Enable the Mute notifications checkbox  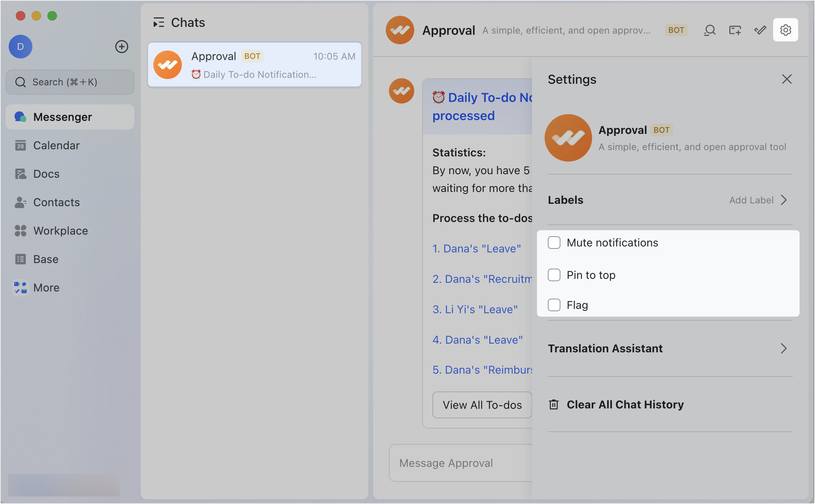[x=554, y=243]
